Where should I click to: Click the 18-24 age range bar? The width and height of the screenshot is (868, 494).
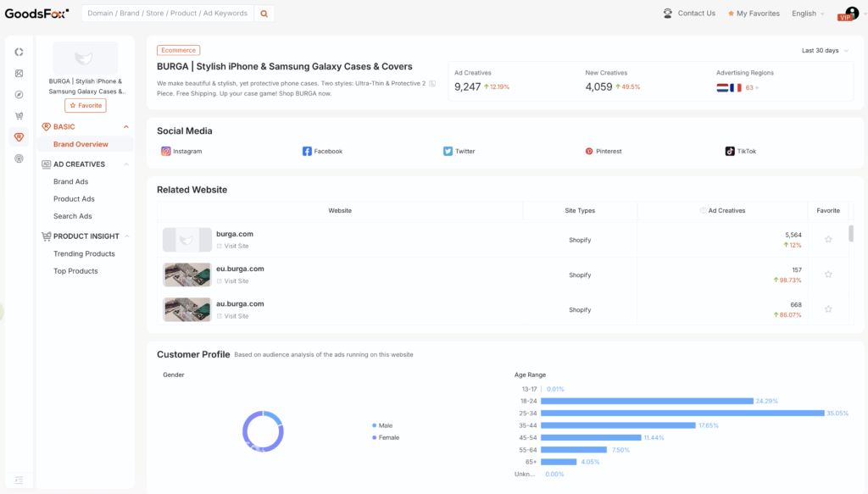[x=647, y=401]
